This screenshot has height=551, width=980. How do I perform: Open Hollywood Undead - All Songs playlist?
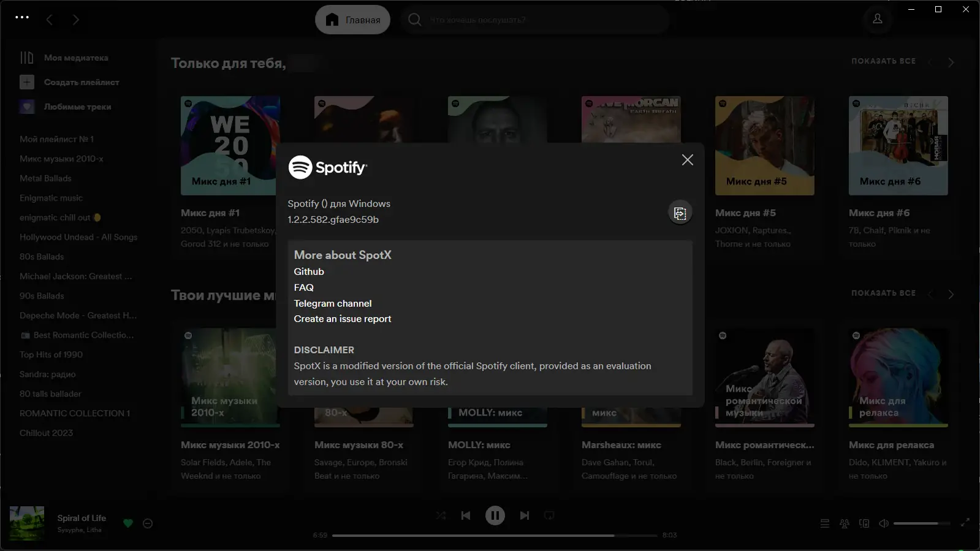coord(78,237)
